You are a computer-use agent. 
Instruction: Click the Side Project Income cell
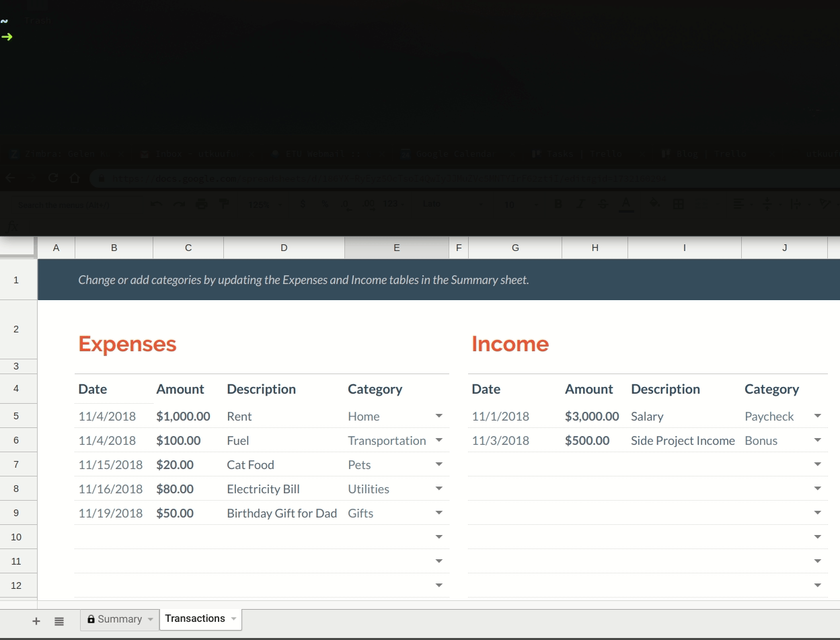(685, 440)
